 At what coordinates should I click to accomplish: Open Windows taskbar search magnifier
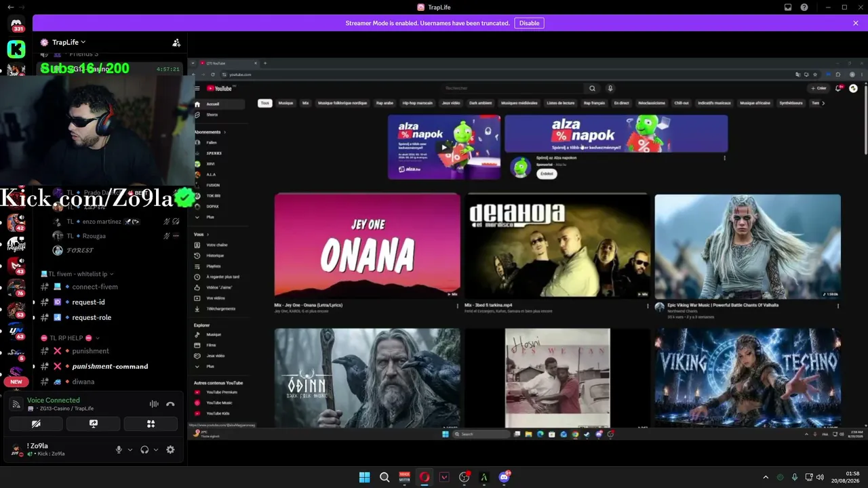point(384,477)
